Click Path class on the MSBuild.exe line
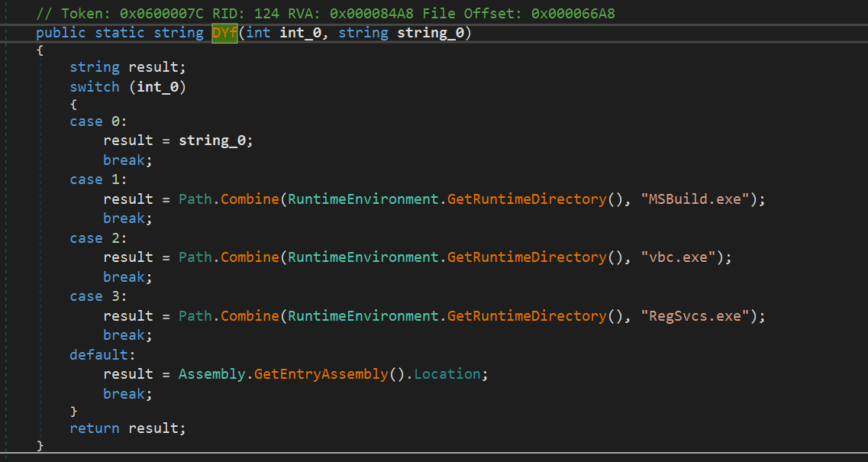 tap(195, 199)
